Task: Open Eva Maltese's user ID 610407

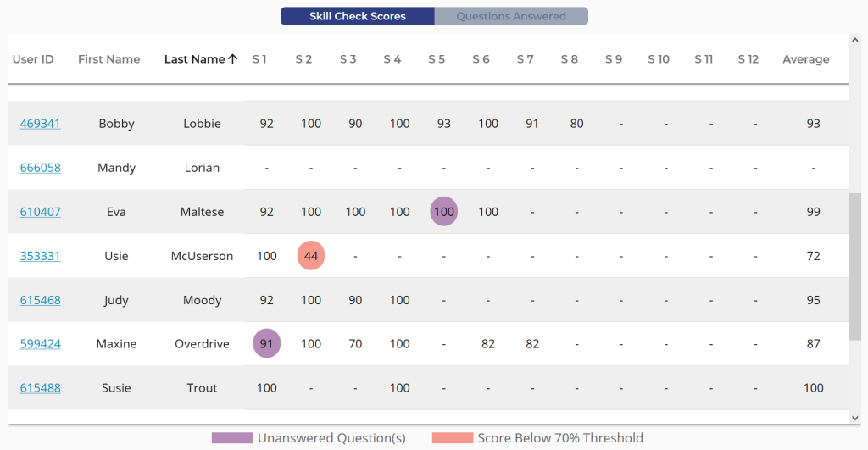Action: click(x=40, y=212)
